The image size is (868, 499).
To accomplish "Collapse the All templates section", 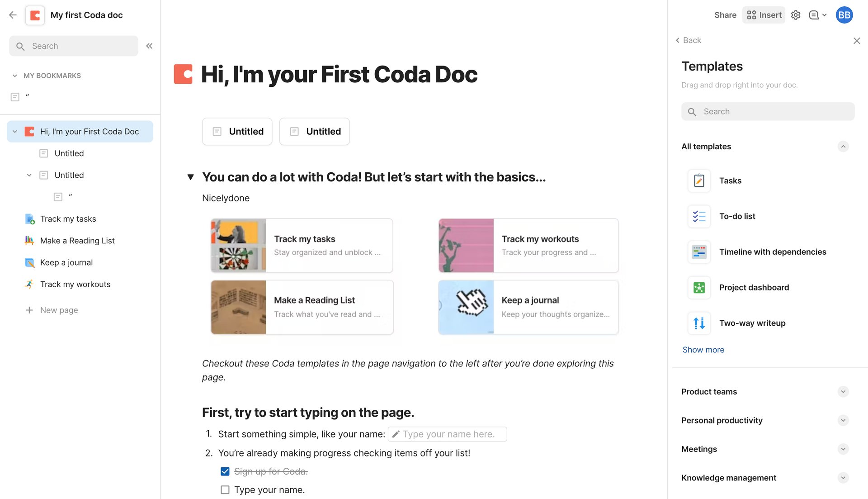I will point(843,147).
